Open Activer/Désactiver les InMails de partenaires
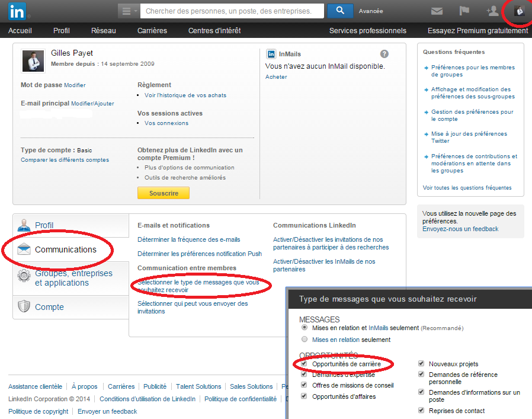Screen dimensions: 532x419 click(324, 265)
